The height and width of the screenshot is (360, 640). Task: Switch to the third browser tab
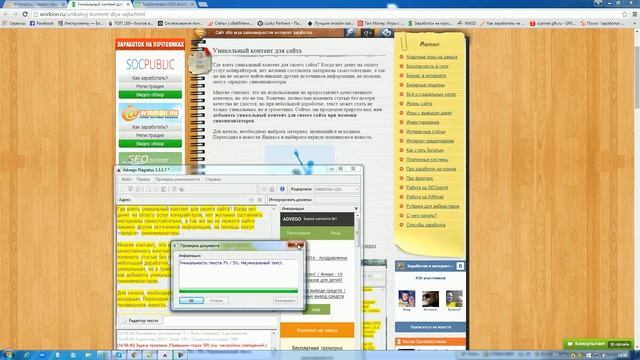[165, 4]
